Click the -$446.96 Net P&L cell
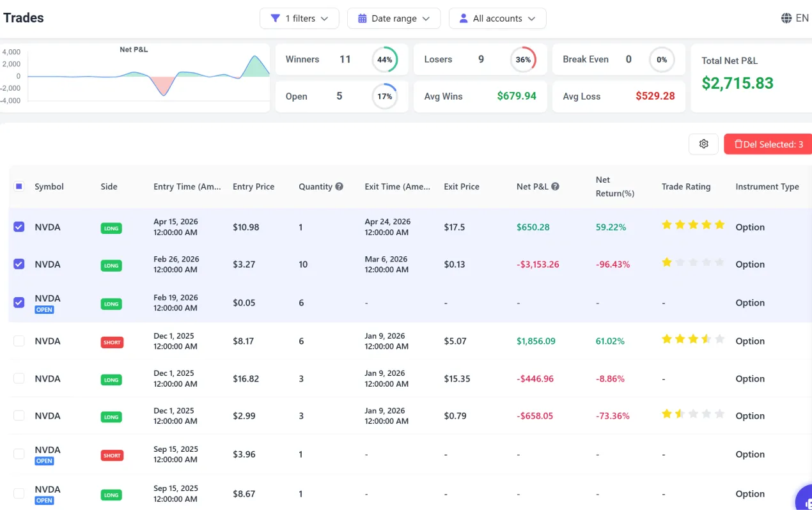Screen dimensions: 812x510 pyautogui.click(x=535, y=378)
